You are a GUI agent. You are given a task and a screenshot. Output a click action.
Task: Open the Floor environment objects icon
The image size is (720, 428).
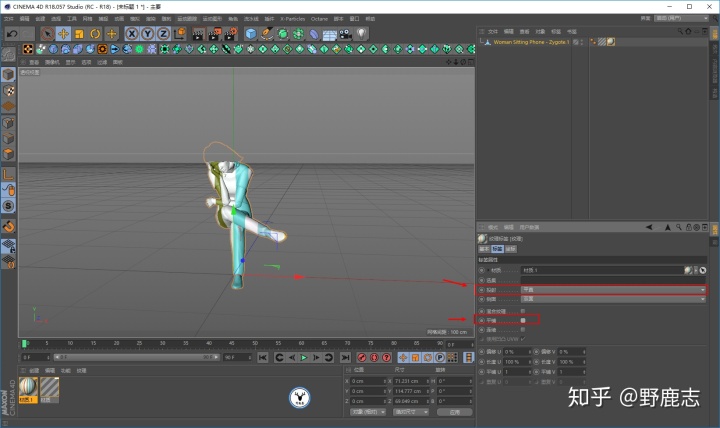[x=330, y=34]
